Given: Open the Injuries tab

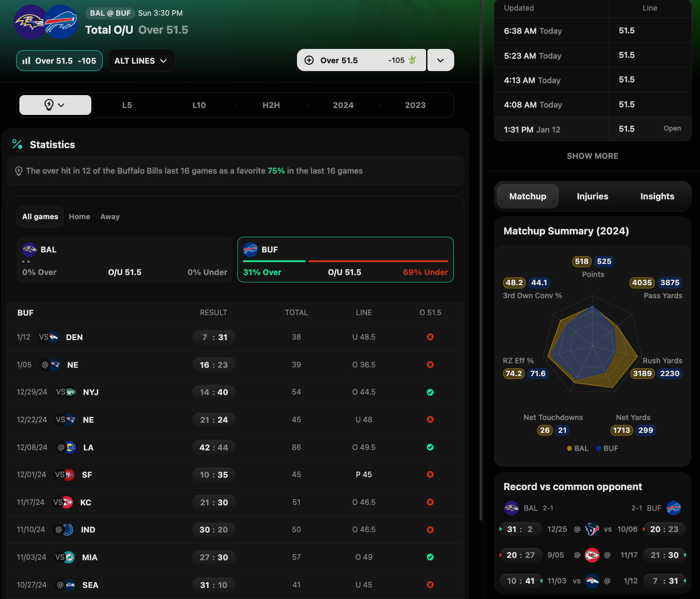Looking at the screenshot, I should click(593, 197).
